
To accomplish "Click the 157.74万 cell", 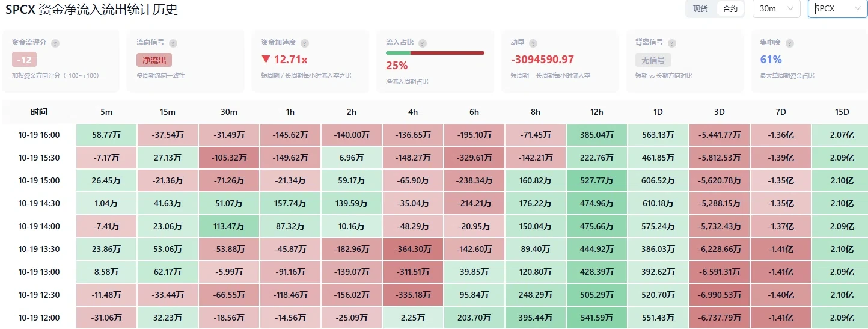I will pyautogui.click(x=290, y=204).
